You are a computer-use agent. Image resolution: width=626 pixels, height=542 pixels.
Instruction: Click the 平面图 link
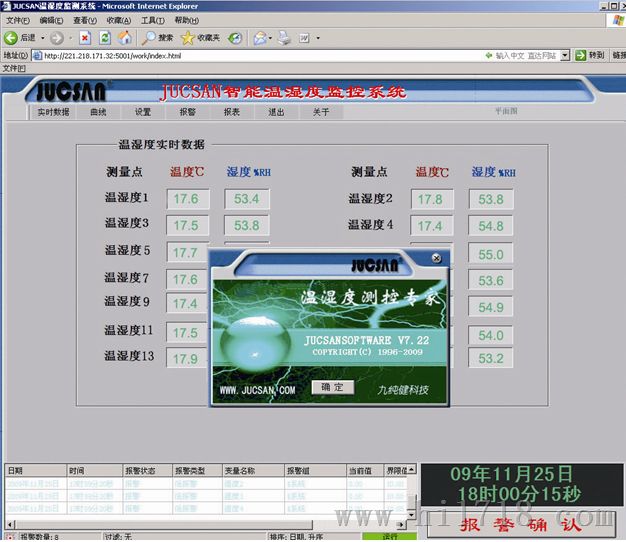click(506, 111)
